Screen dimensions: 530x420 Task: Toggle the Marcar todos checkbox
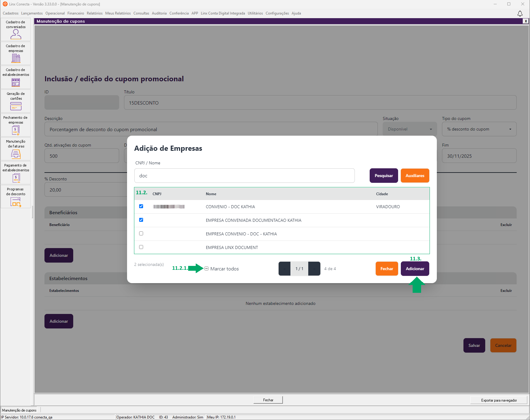[x=206, y=269]
